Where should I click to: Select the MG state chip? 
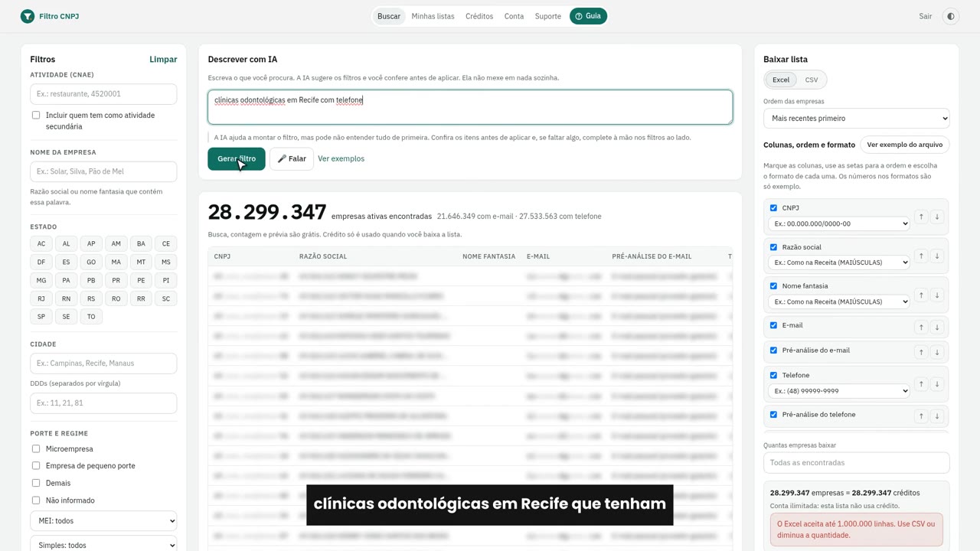pyautogui.click(x=41, y=280)
